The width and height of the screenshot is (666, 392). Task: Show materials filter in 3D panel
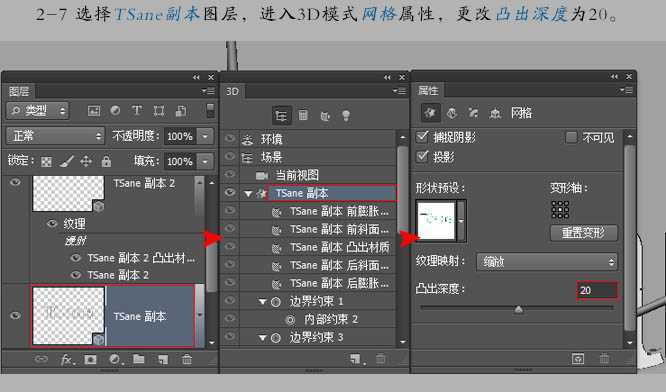point(325,116)
